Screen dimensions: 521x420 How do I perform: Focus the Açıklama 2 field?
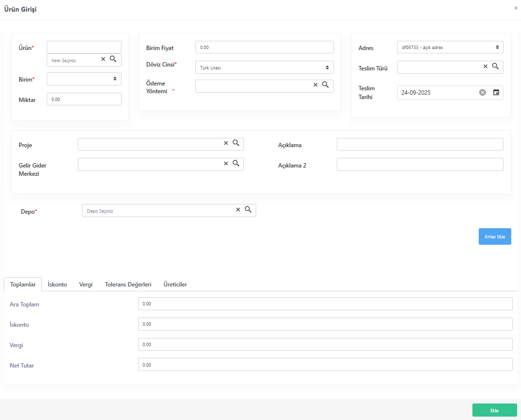(420, 165)
